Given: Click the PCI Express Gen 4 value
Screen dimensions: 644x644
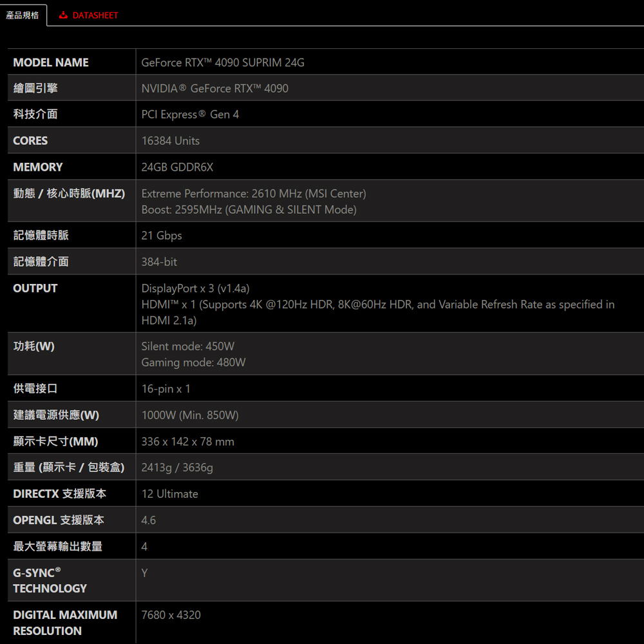Looking at the screenshot, I should [190, 115].
